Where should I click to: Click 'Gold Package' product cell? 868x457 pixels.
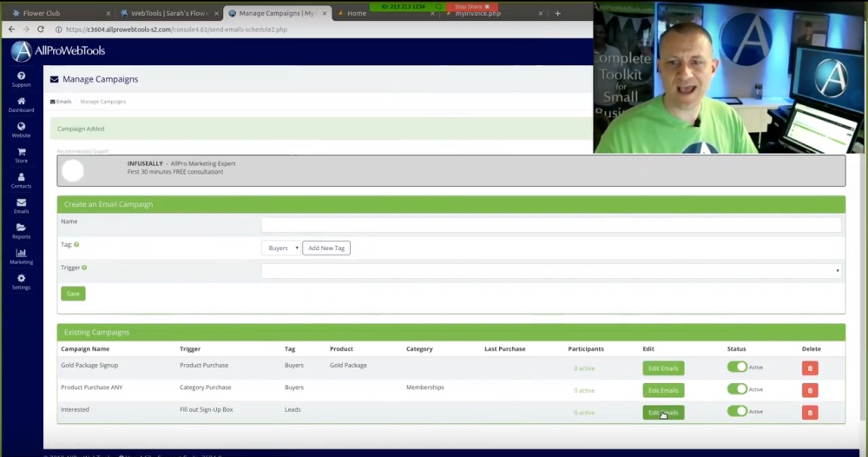pos(348,366)
